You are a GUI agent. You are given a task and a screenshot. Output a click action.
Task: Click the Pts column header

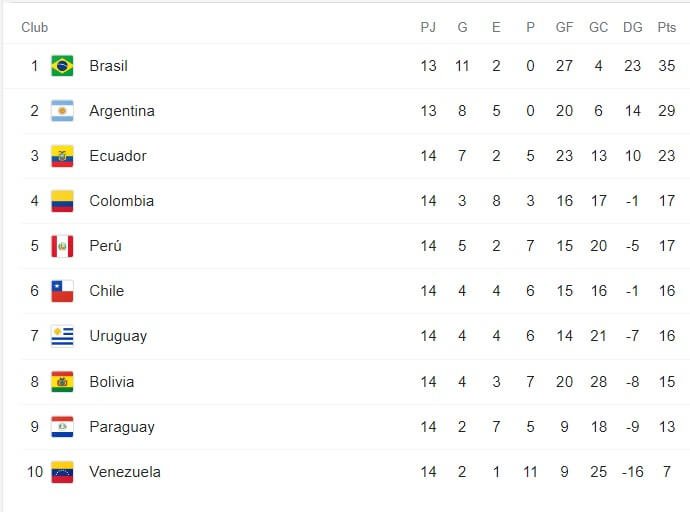pyautogui.click(x=666, y=27)
